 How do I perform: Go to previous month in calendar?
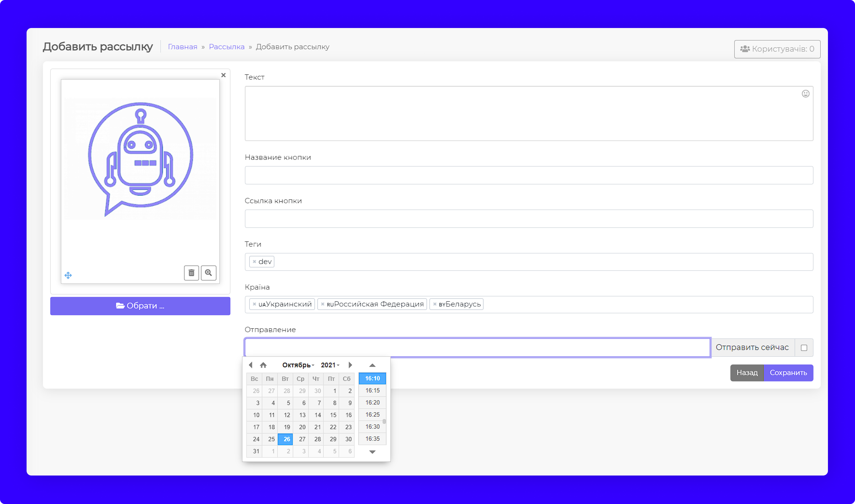pyautogui.click(x=250, y=365)
